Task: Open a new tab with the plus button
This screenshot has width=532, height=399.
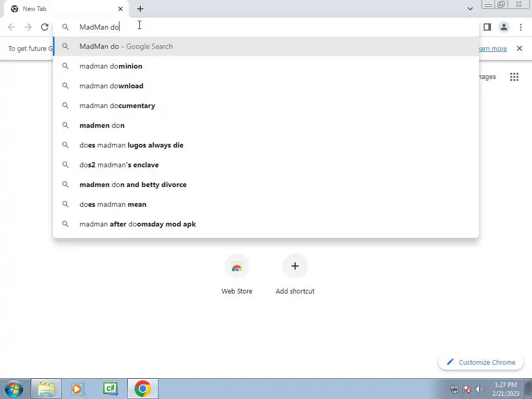Action: tap(140, 9)
